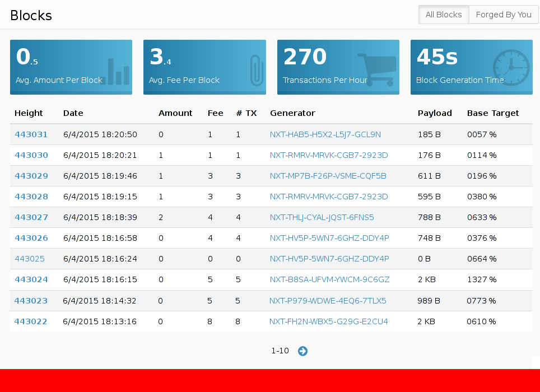
Task: Click the shopping cart icon on Transactions card
Action: click(376, 68)
